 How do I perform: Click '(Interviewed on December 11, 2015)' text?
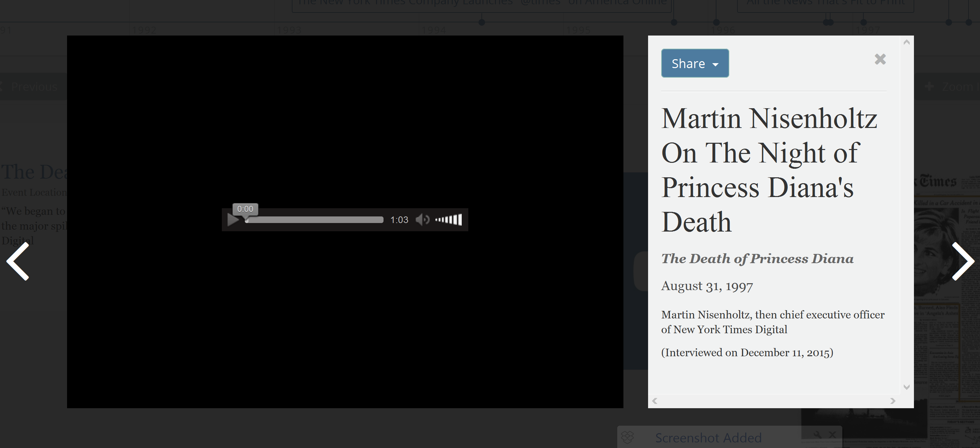click(747, 353)
